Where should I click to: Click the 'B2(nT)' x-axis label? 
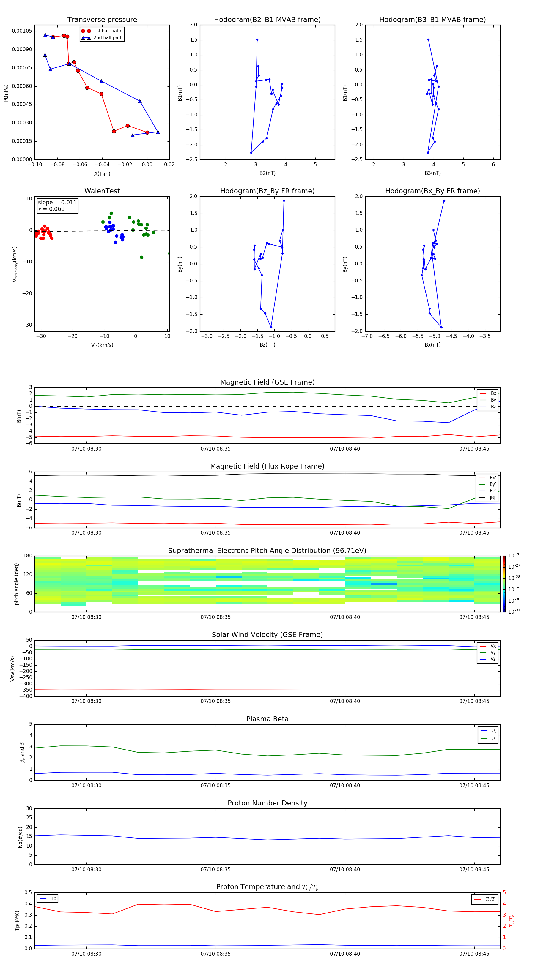[267, 173]
